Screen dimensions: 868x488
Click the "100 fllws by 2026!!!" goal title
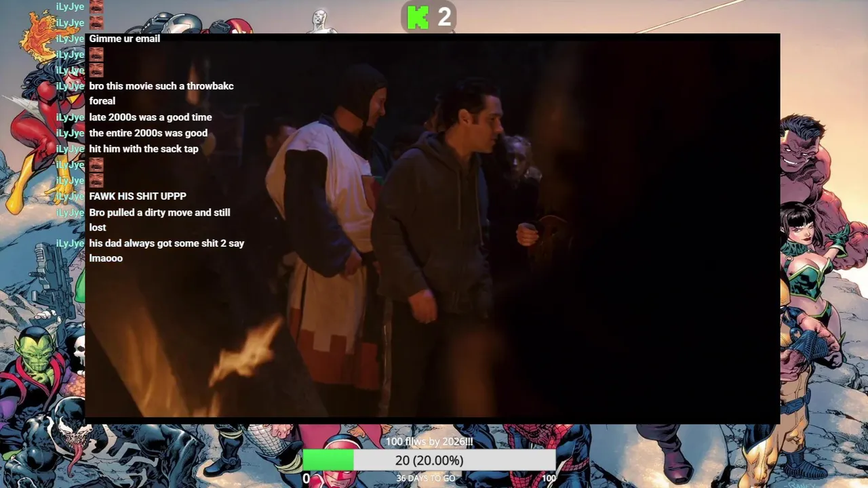point(429,442)
